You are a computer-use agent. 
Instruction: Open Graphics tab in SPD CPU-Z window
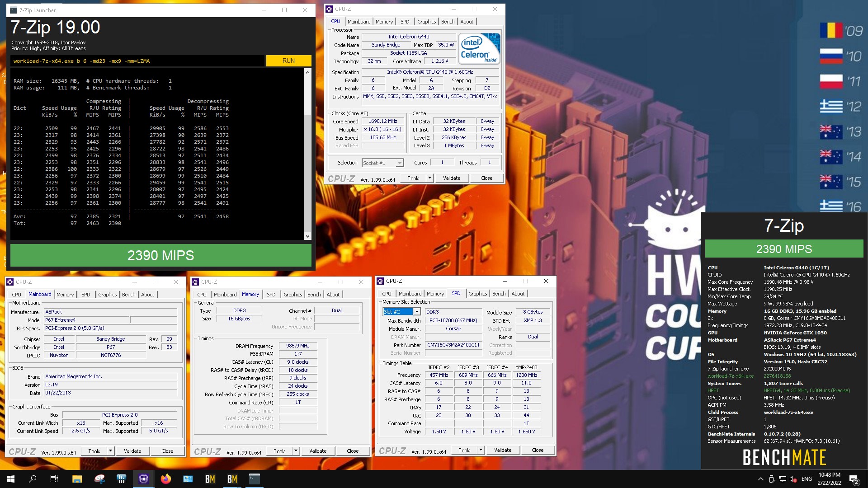[478, 294]
